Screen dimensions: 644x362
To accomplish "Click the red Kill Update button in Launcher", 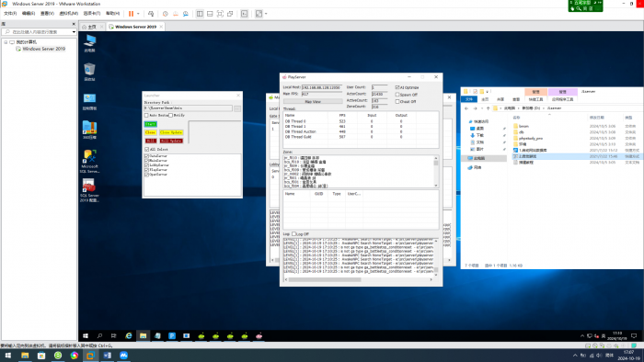I will (171, 141).
